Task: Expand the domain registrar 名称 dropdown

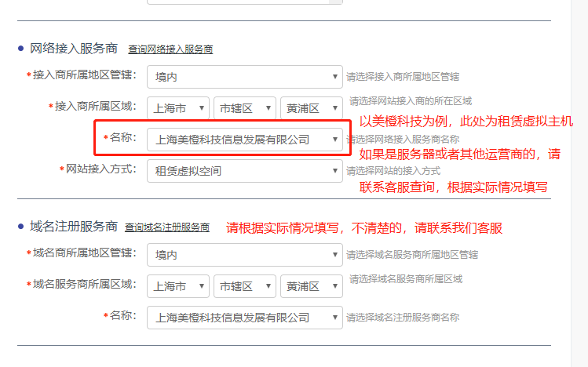Action: pyautogui.click(x=244, y=318)
